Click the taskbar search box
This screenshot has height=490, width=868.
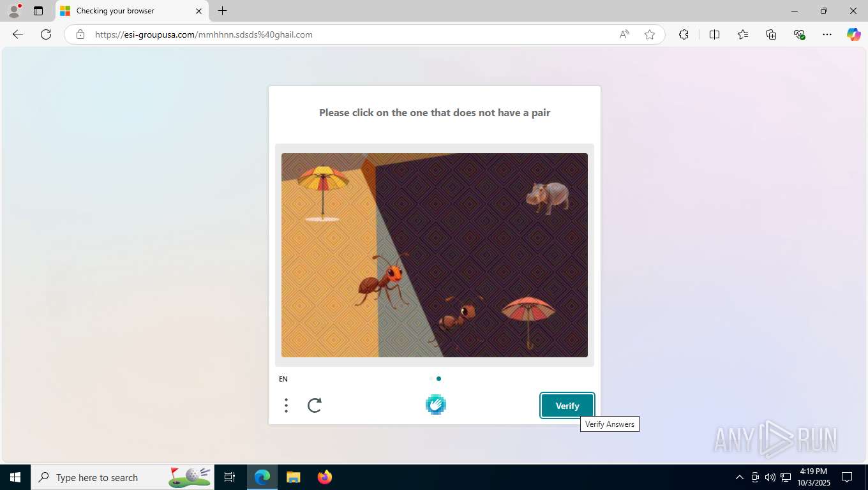[123, 477]
